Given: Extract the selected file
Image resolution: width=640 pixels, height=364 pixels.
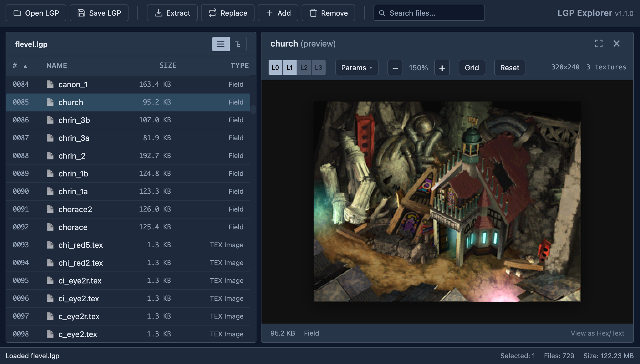Looking at the screenshot, I should pos(172,13).
